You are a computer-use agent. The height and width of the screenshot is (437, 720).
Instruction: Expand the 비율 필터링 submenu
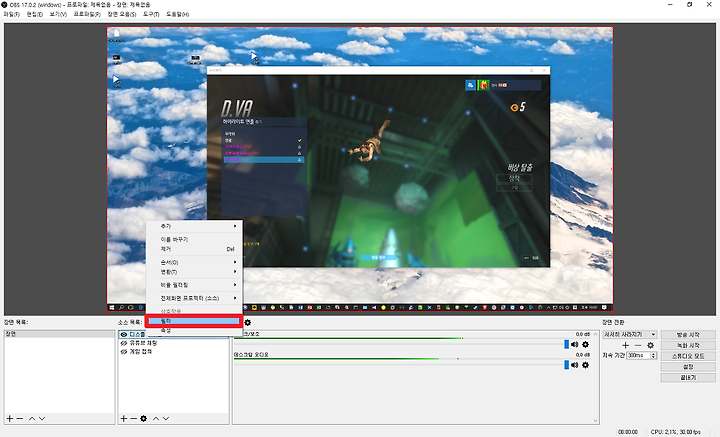[194, 285]
